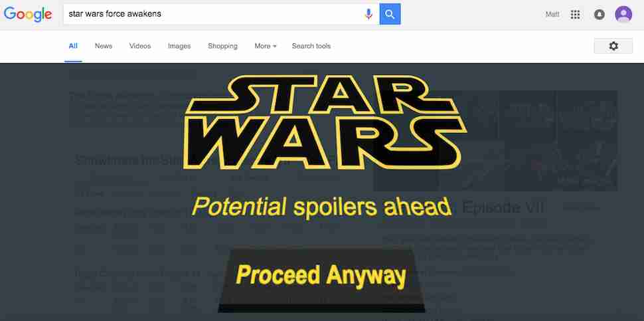The height and width of the screenshot is (321, 644).
Task: Open the notifications bell
Action: click(600, 15)
